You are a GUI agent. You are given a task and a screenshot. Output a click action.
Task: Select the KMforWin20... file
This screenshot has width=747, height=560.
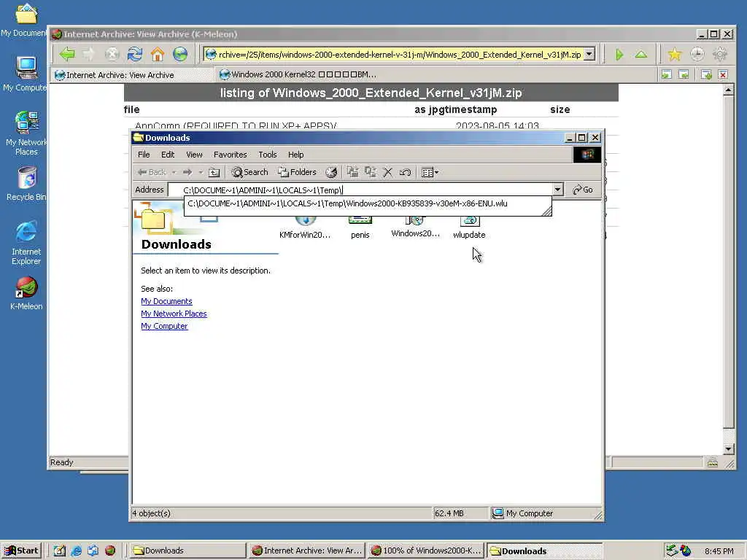pyautogui.click(x=305, y=227)
